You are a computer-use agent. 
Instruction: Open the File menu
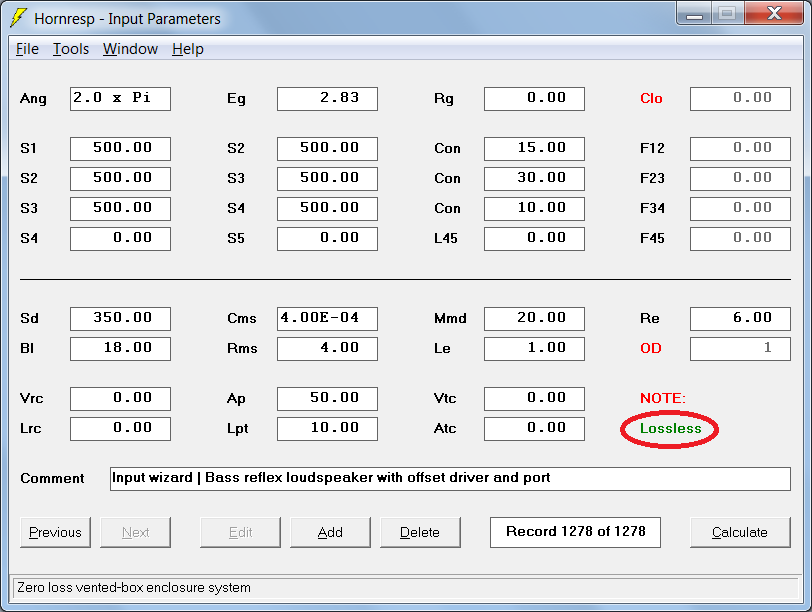pos(27,49)
